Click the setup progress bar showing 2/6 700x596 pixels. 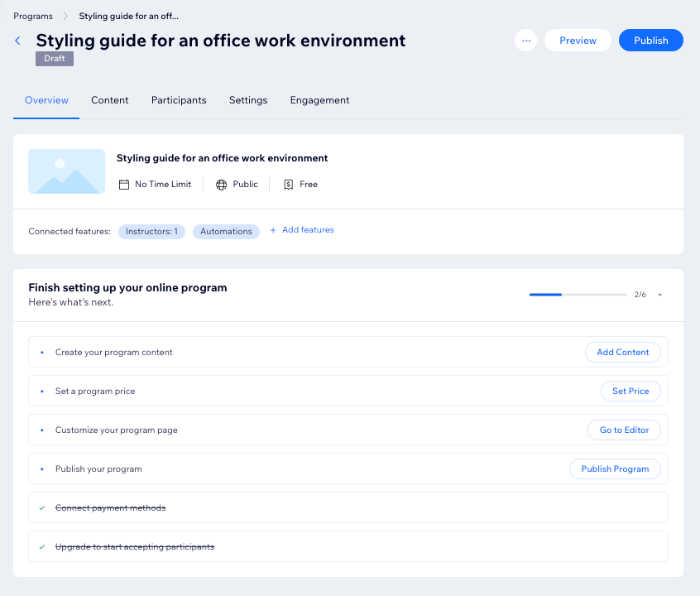point(578,295)
